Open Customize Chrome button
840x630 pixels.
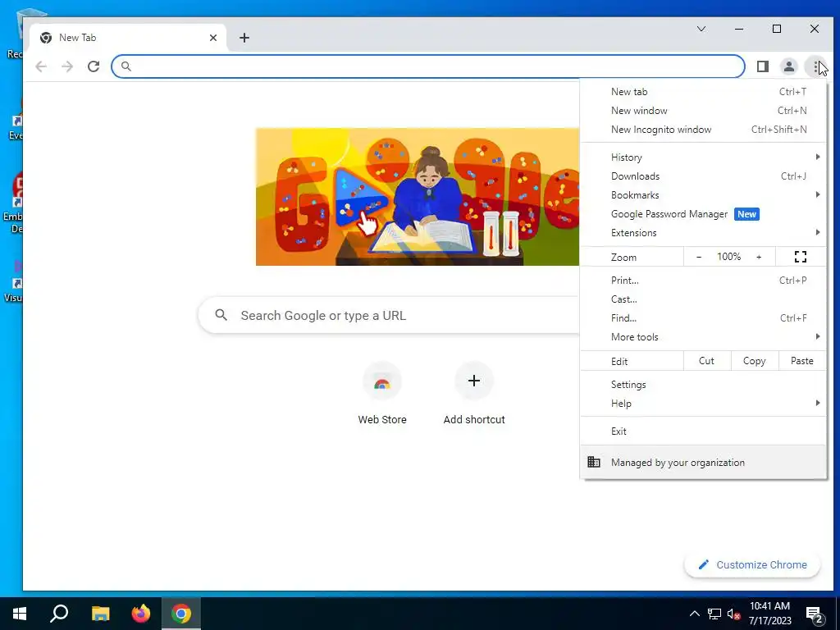[752, 564]
